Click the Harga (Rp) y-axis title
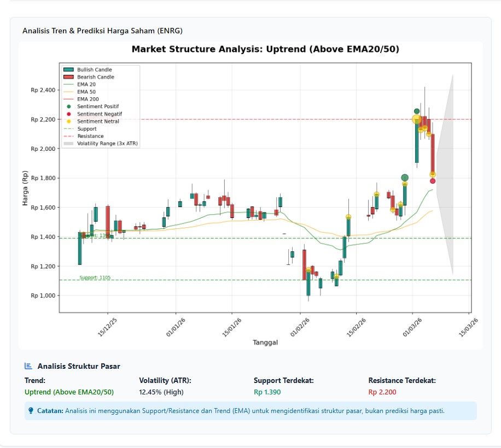501x448 pixels. point(25,188)
